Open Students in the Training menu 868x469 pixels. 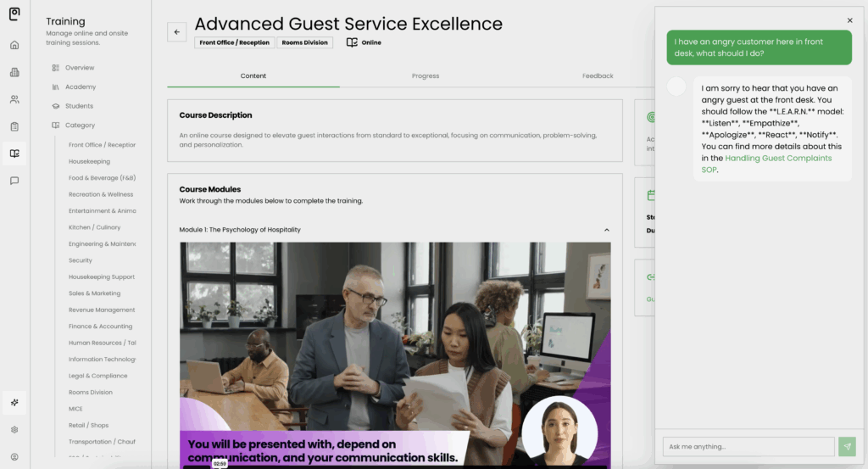(x=79, y=106)
